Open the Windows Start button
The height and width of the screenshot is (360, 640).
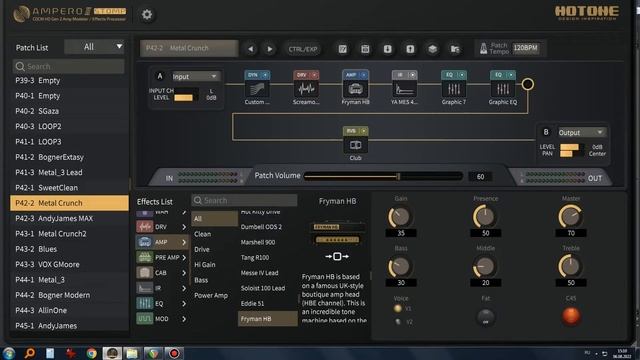[x=9, y=353]
